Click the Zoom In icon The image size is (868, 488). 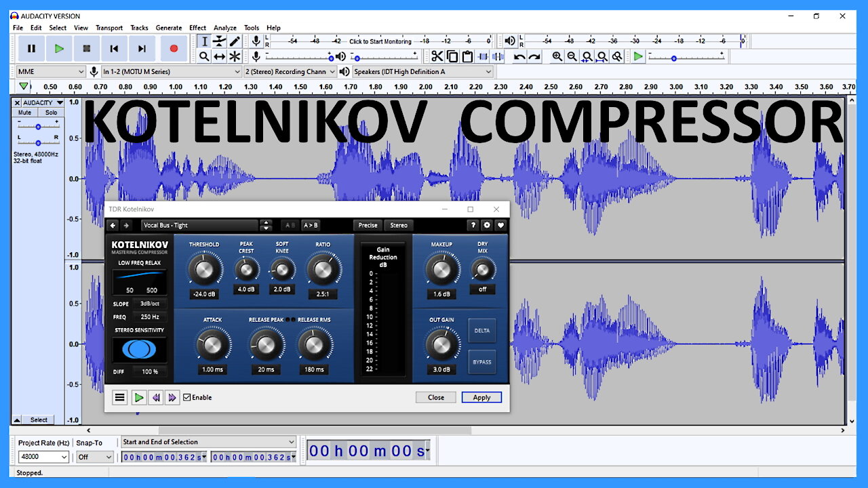557,57
